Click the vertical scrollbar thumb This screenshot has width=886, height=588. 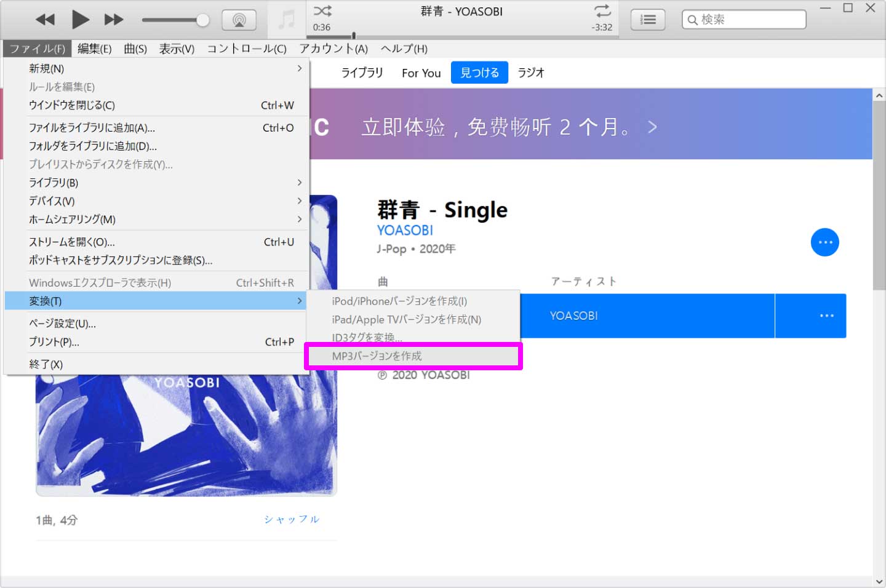pyautogui.click(x=879, y=197)
